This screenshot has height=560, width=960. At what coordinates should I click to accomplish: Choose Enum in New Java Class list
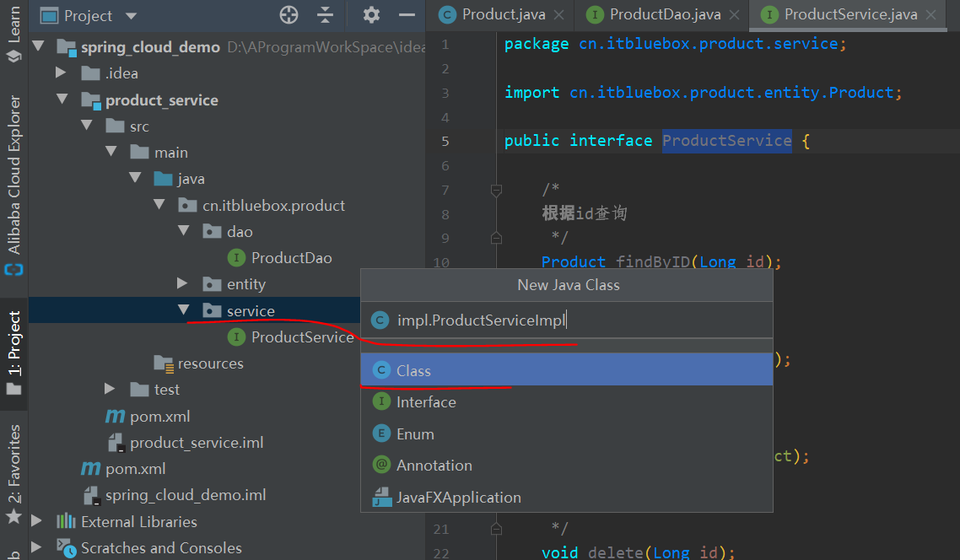point(567,433)
